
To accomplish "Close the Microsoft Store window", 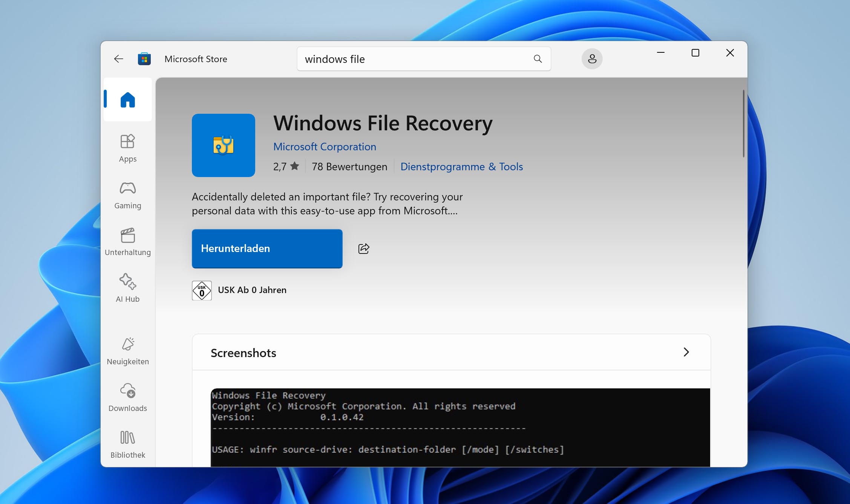I will (x=730, y=53).
